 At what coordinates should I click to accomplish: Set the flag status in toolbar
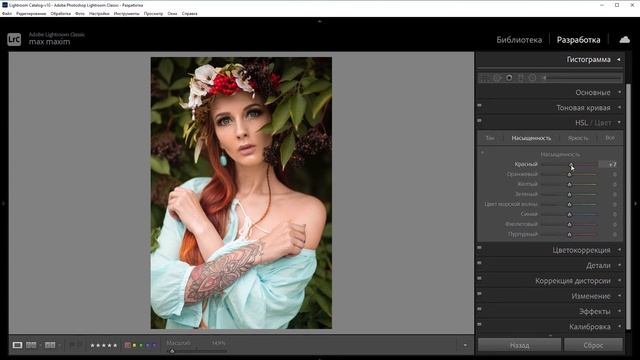pyautogui.click(x=76, y=345)
